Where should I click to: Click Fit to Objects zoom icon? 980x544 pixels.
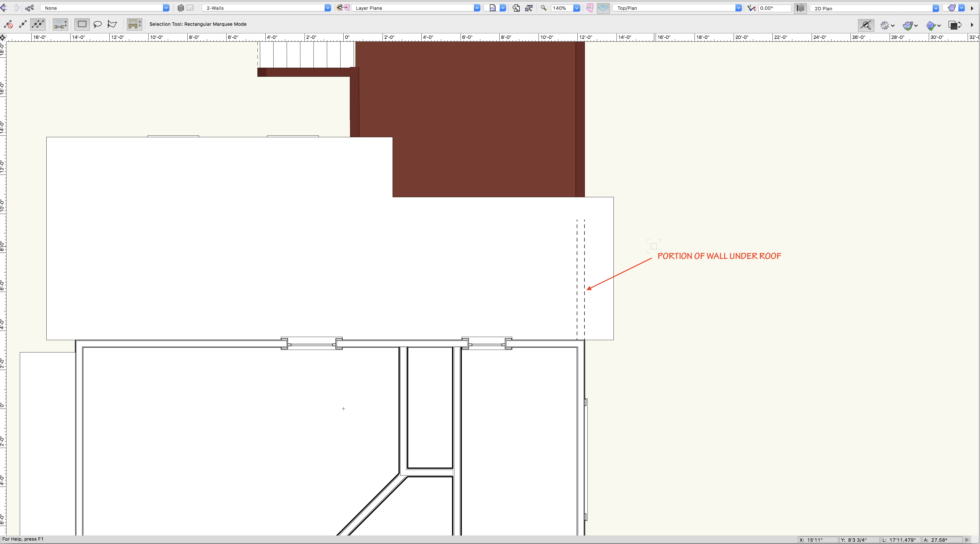[529, 8]
